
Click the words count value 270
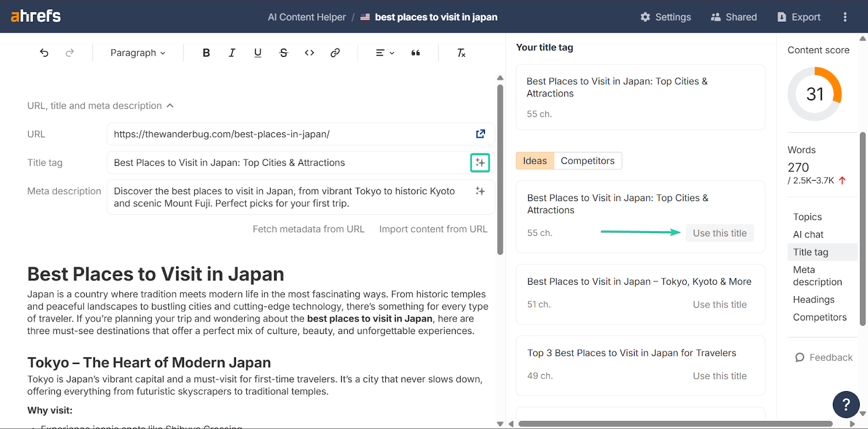pos(798,168)
